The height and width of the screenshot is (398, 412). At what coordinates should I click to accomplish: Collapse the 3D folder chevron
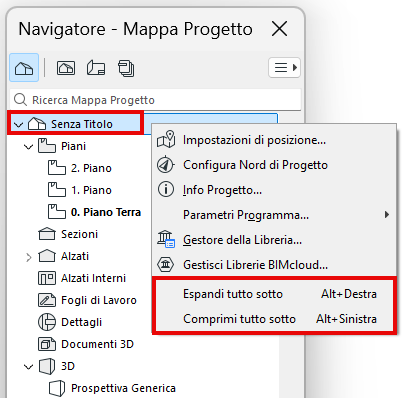(29, 367)
